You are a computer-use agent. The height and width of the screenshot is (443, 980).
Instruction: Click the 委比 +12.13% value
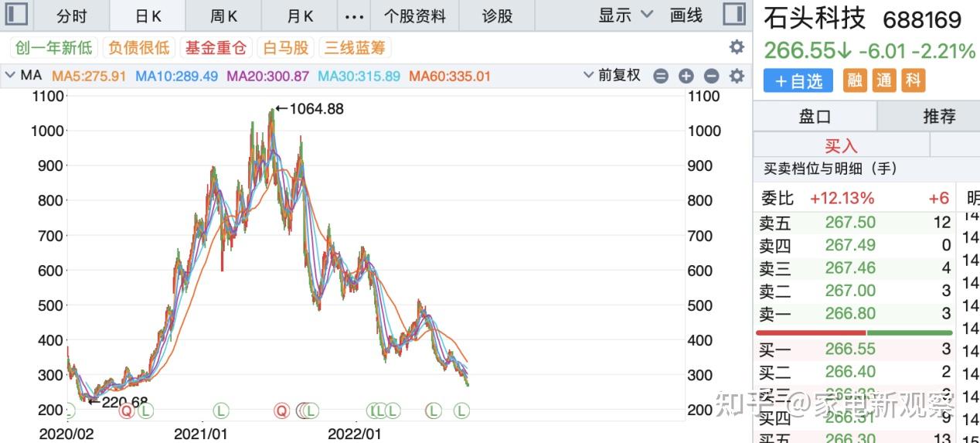click(842, 199)
